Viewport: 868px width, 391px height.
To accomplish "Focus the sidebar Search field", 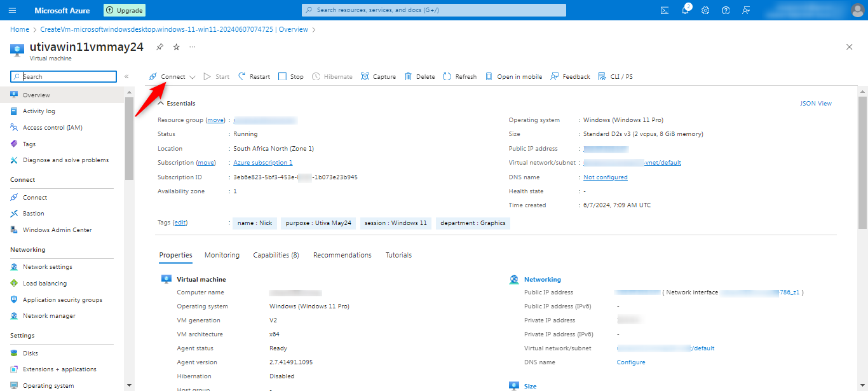I will click(64, 76).
